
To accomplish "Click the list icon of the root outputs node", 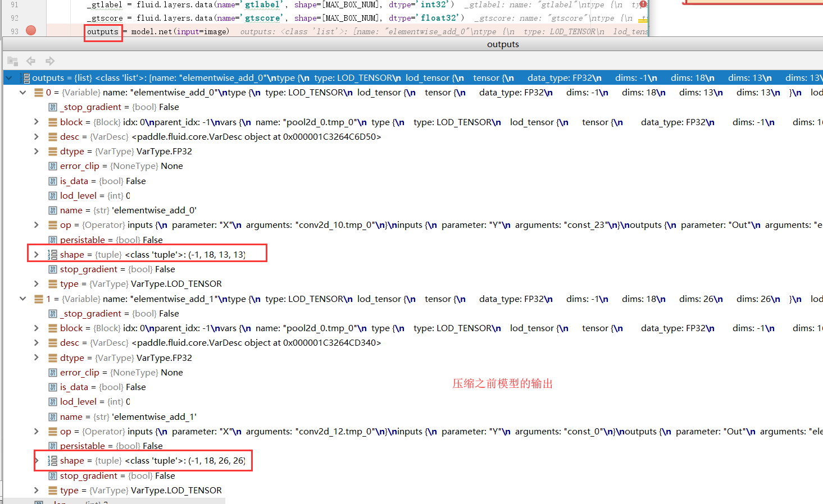I will point(26,78).
